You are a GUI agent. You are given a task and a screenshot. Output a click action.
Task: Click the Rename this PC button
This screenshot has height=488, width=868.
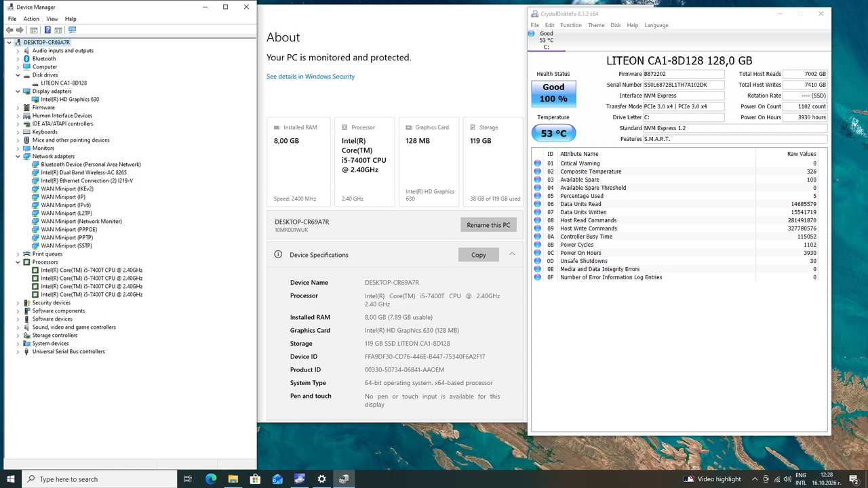[488, 225]
